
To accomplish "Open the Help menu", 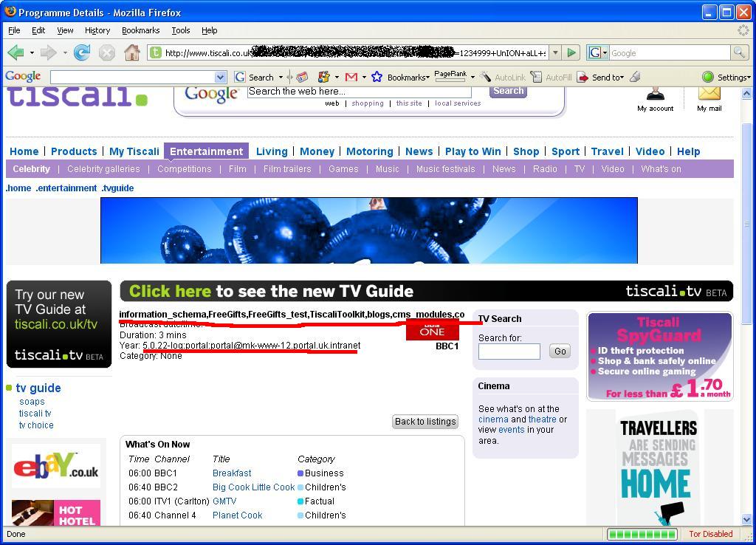I will [x=209, y=30].
